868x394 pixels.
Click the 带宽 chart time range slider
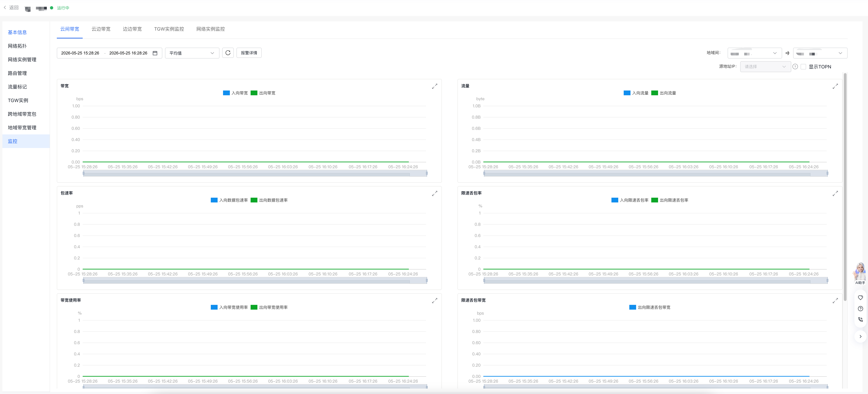(x=255, y=173)
